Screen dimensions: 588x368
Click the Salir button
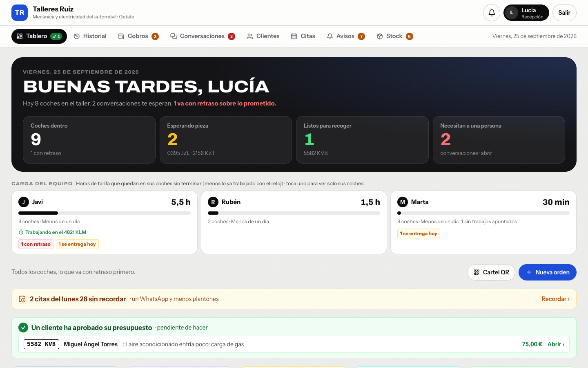[x=564, y=13]
